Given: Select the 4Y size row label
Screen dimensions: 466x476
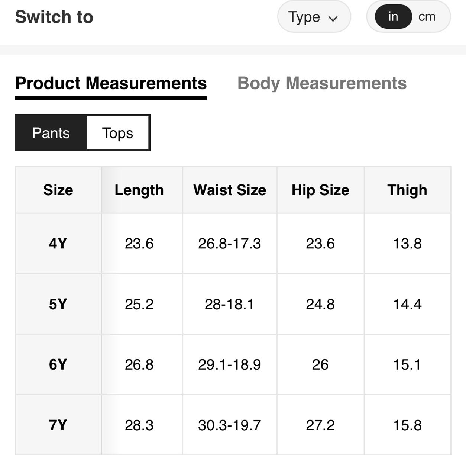Looking at the screenshot, I should [58, 244].
